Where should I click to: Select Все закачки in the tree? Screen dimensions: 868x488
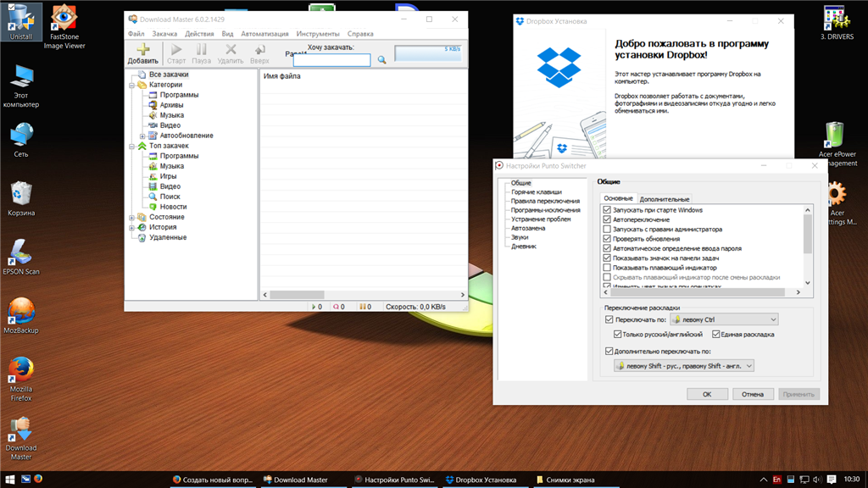(x=169, y=75)
